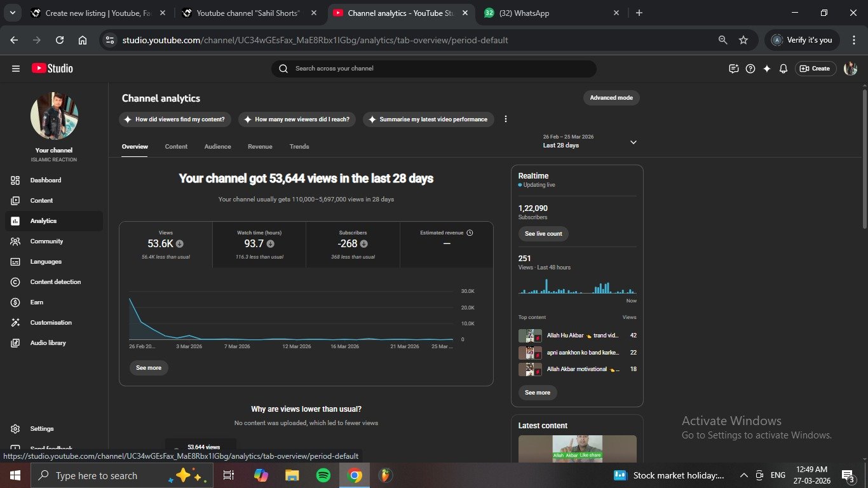Open Audio library from sidebar
The width and height of the screenshot is (868, 488).
(x=48, y=343)
